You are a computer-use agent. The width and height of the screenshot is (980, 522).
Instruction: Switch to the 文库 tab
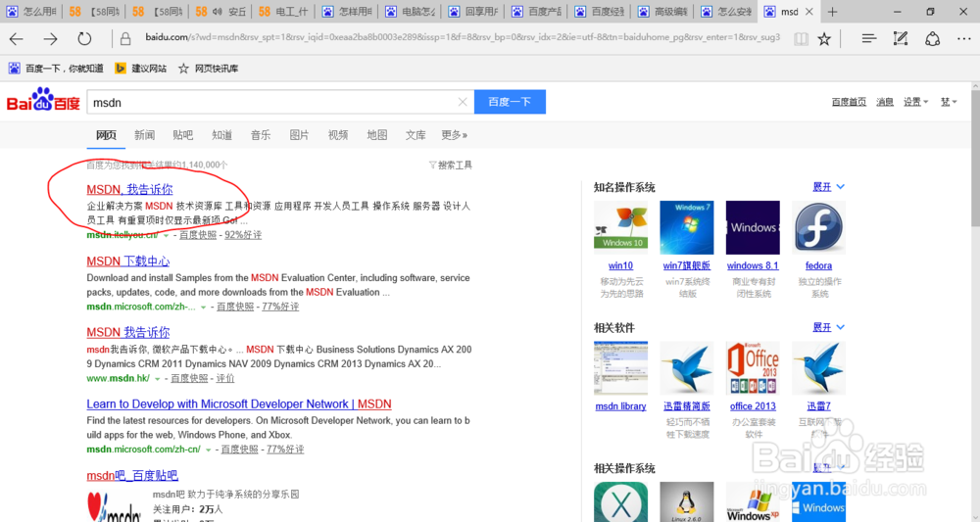[416, 135]
